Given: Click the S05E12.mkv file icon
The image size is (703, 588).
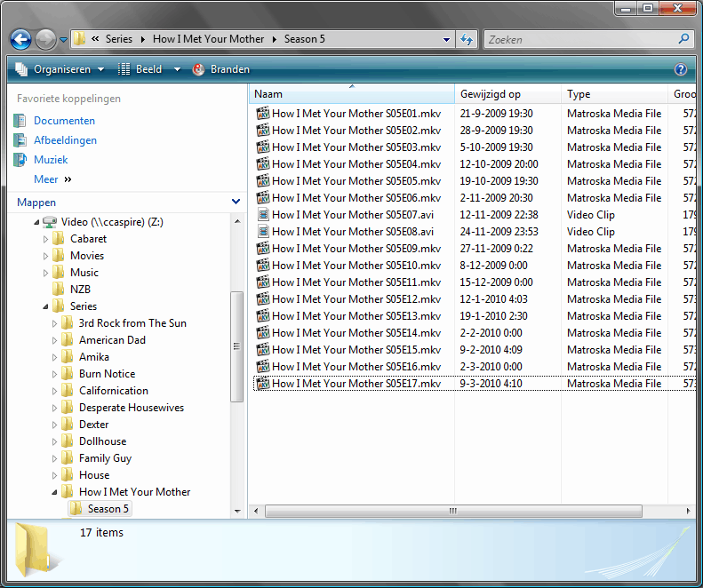Looking at the screenshot, I should [x=263, y=299].
